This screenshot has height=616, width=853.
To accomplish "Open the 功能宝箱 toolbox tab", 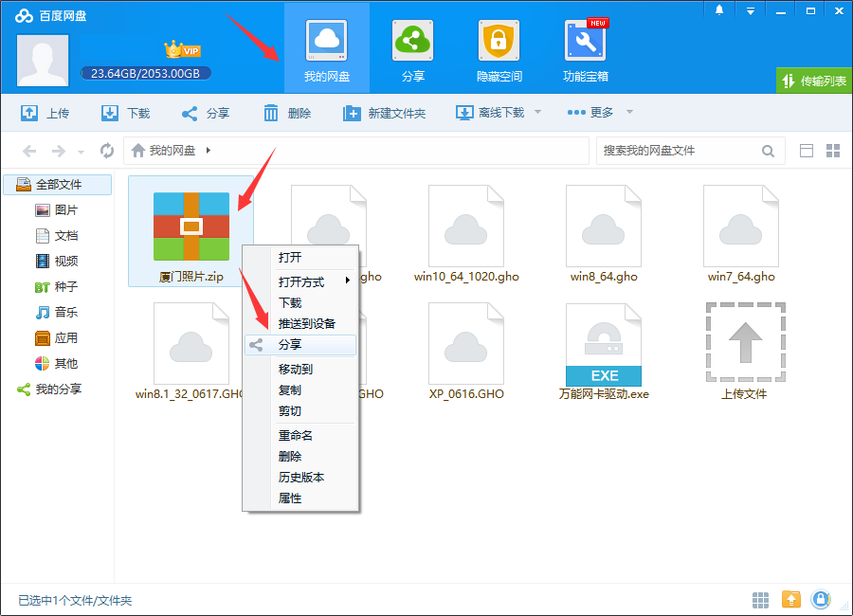I will (586, 49).
